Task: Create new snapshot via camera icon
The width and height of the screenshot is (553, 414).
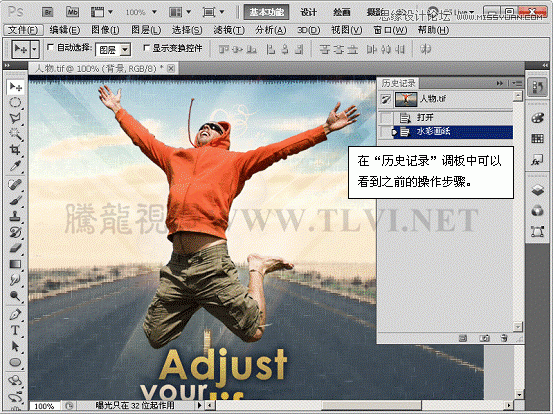Action: click(485, 338)
